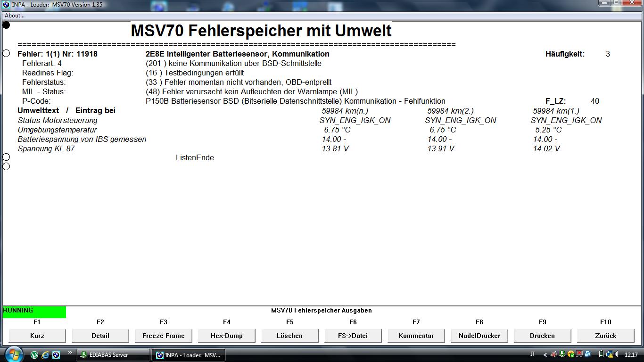644x362 pixels.
Task: Click the NadelDrucker button
Action: (479, 336)
